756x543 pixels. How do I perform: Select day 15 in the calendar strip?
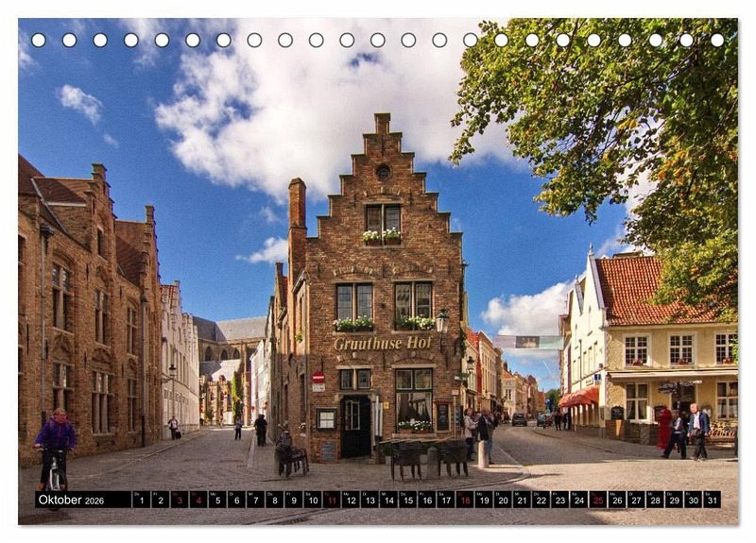pyautogui.click(x=407, y=501)
